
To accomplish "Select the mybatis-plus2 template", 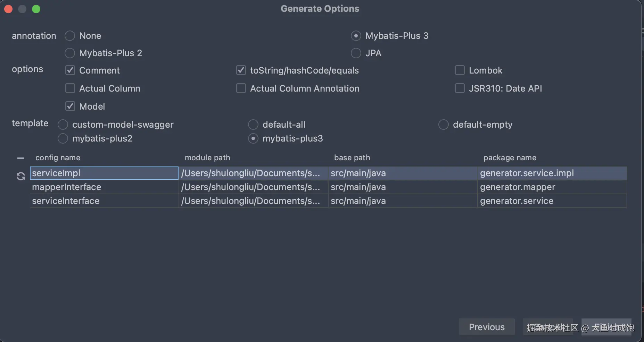I will click(x=63, y=138).
